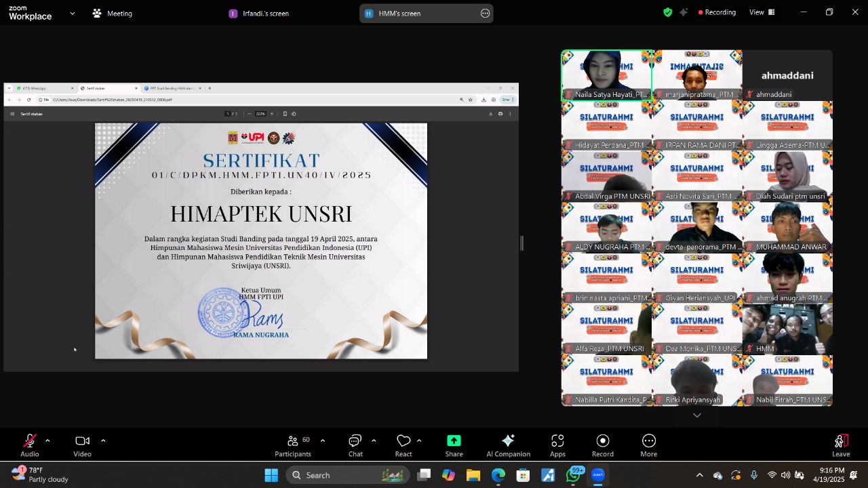Start camera with the Video button
The width and height of the screenshot is (868, 488).
(83, 445)
